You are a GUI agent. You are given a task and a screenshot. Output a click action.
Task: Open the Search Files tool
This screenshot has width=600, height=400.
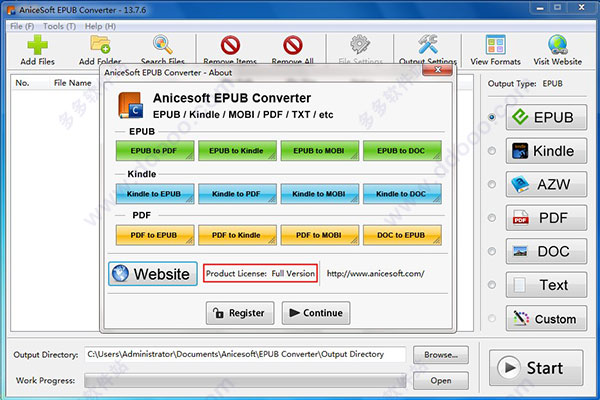pyautogui.click(x=162, y=46)
